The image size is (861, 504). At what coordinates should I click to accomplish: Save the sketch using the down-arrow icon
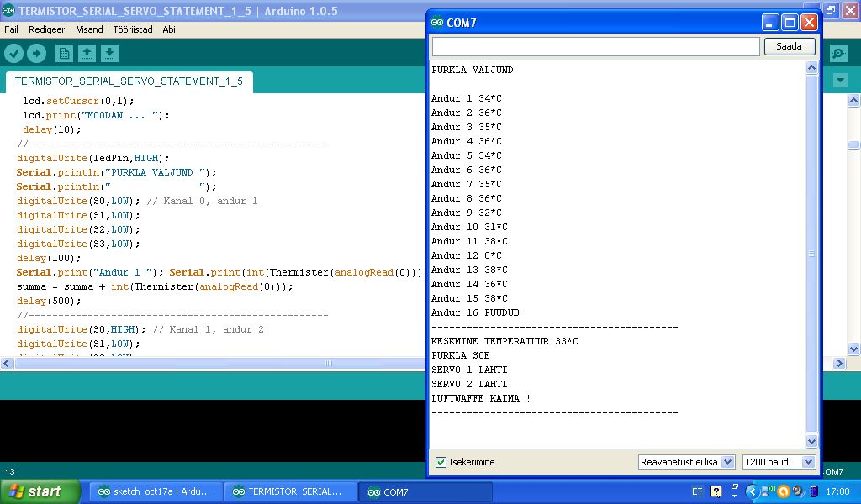pyautogui.click(x=109, y=54)
